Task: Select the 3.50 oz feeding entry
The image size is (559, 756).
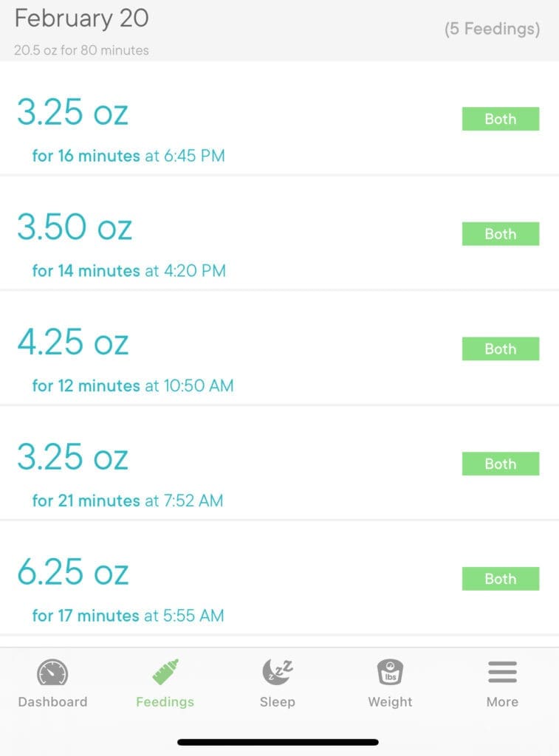Action: pos(279,234)
